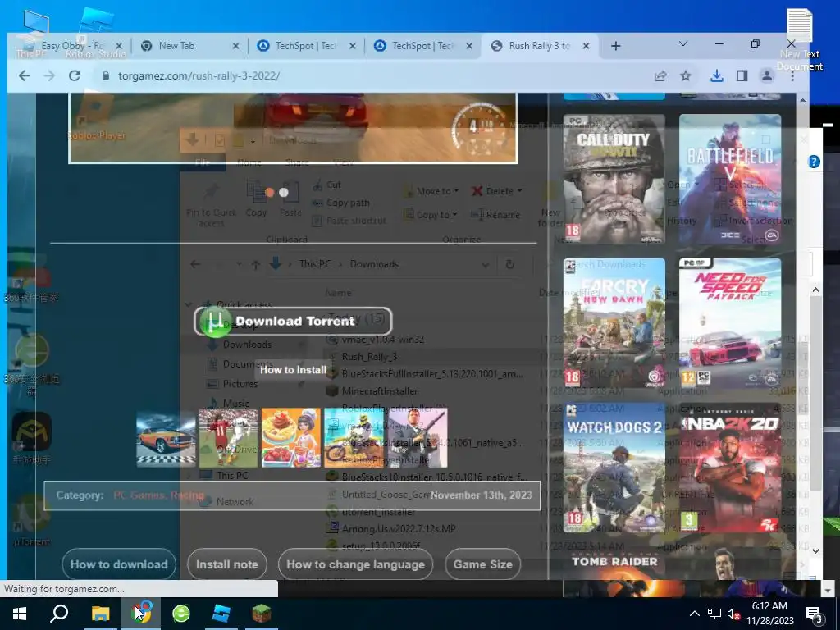Select the Rush Rally 3 tab
Viewport: 840px width, 630px height.
coord(539,46)
